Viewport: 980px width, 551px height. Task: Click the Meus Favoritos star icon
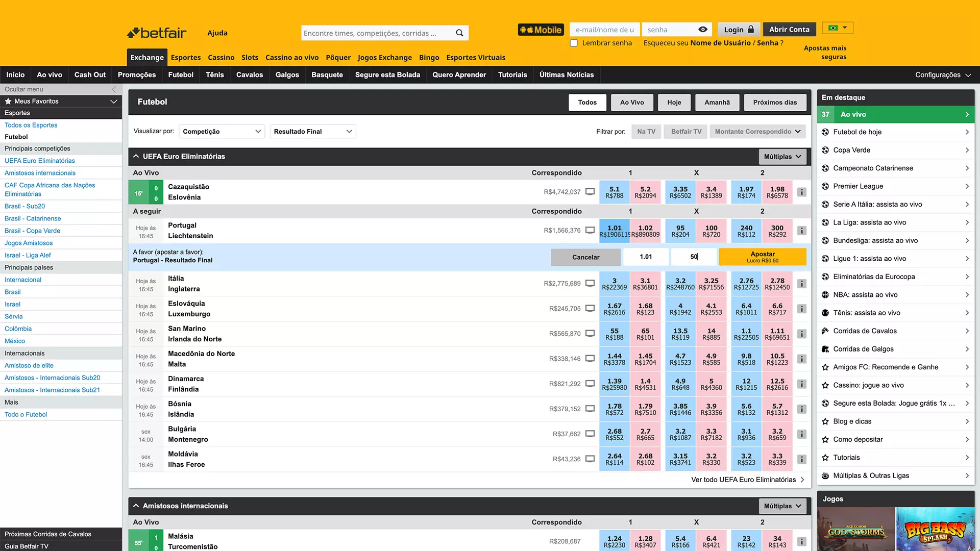[8, 101]
